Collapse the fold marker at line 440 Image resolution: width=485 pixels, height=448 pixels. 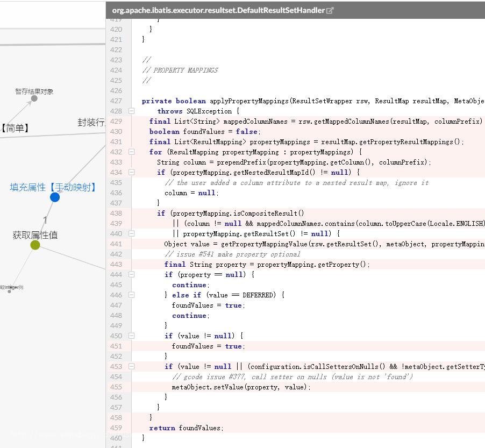click(x=131, y=233)
